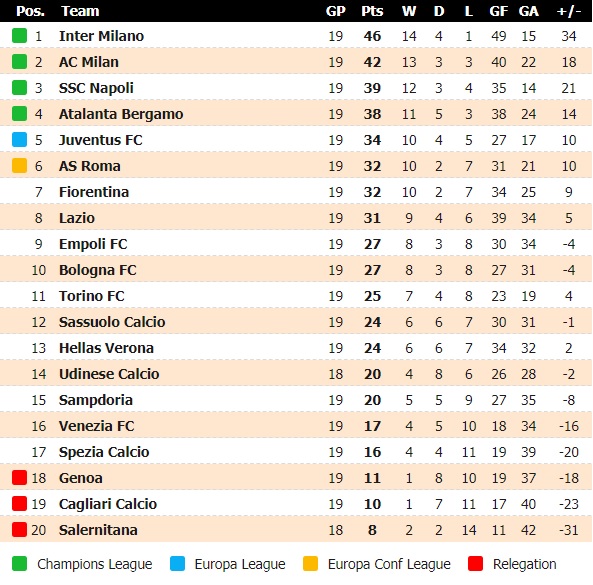Open the Hellas Verona team row

296,348
